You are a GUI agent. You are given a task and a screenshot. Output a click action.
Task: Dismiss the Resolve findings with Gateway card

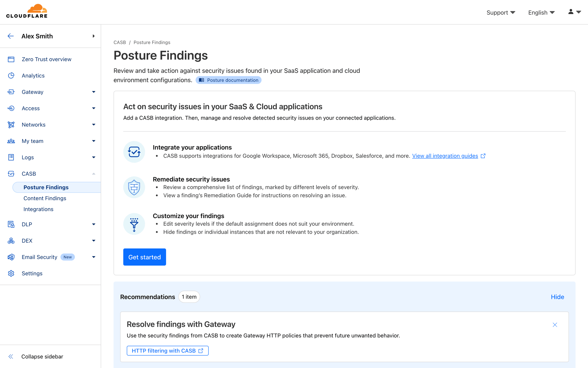555,325
